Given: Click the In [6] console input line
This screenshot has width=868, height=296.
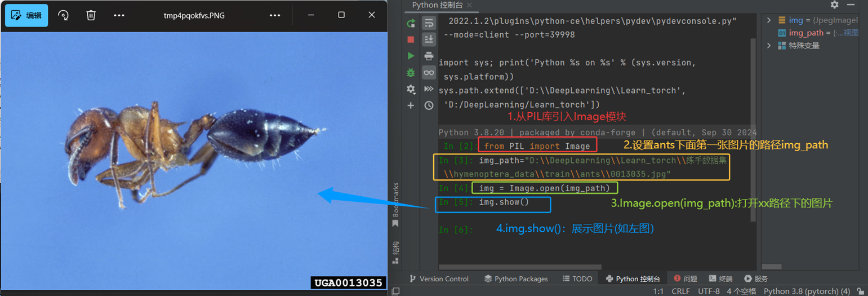Looking at the screenshot, I should (x=597, y=229).
